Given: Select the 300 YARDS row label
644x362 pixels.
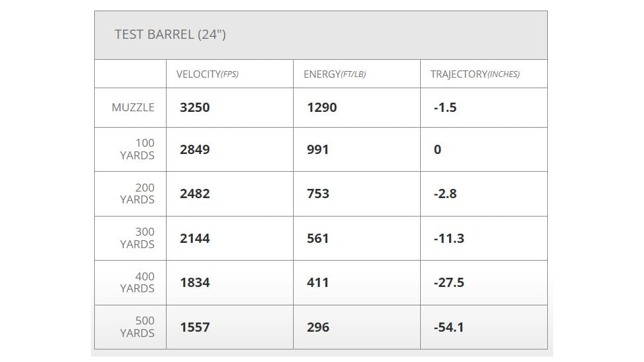Looking at the screenshot, I should click(x=138, y=238).
